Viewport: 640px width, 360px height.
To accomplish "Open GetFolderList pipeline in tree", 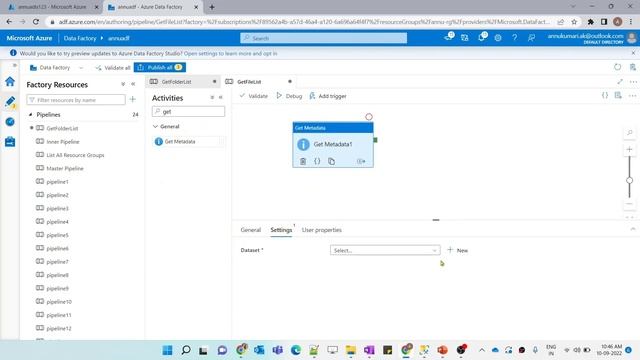I will tap(62, 128).
